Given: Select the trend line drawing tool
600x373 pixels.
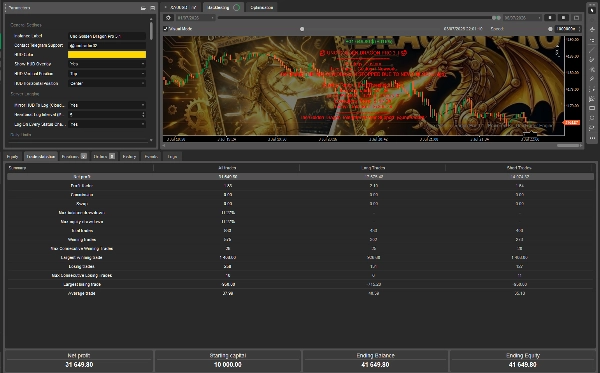Looking at the screenshot, I should coord(592,50).
